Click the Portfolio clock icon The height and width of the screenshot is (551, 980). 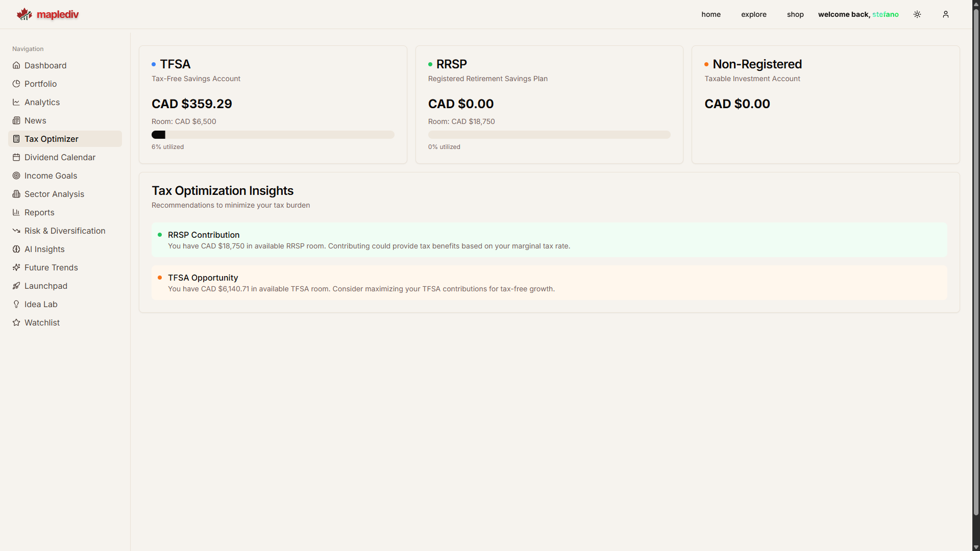point(16,84)
